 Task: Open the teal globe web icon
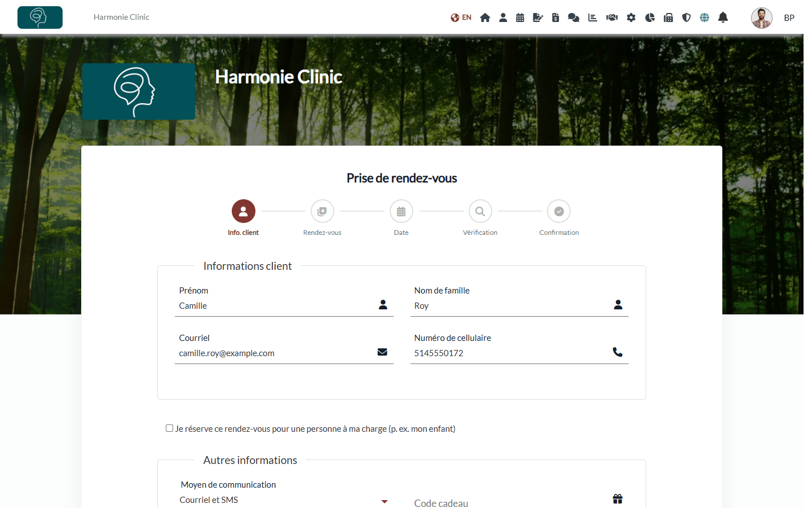(704, 17)
